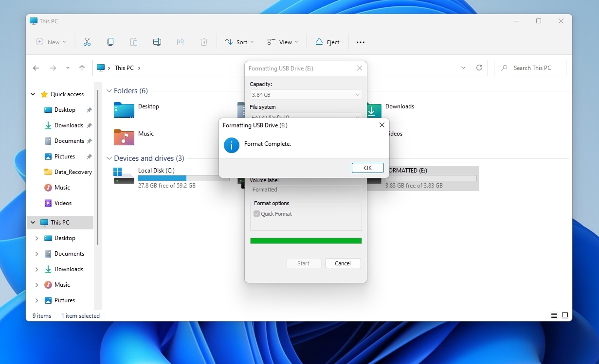This screenshot has height=364, width=599.
Task: Click the Paste clipboard icon
Action: point(134,42)
